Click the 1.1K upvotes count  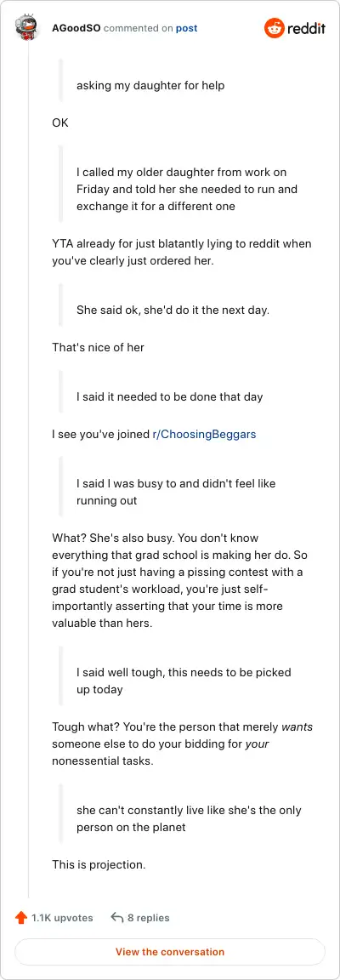(x=62, y=918)
